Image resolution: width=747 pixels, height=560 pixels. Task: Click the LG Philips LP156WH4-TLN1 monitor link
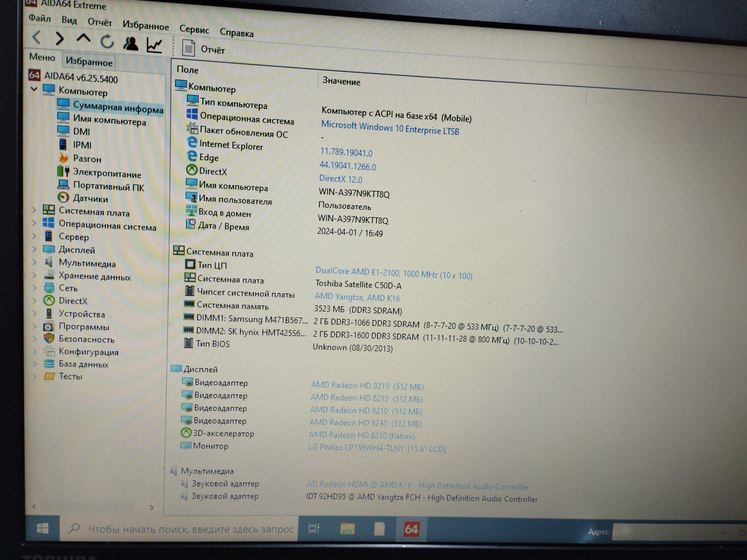pos(377,448)
